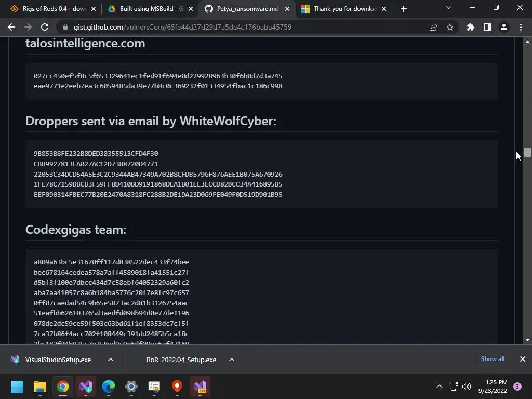Image resolution: width=532 pixels, height=399 pixels.
Task: Click hash aba7aa41057c8a6b184ba5776c20f7e8fc97c657
Action: (111, 293)
